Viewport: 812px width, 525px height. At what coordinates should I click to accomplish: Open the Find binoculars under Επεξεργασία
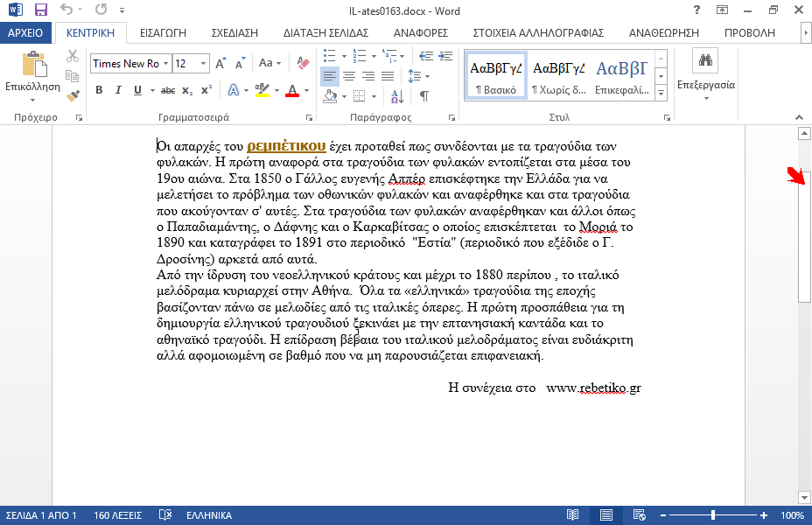pyautogui.click(x=705, y=60)
